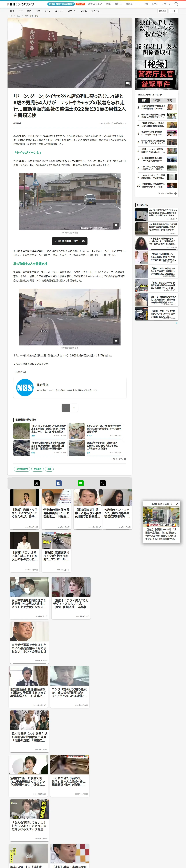
Task: Click the 交通事故 tag
Action: point(38,469)
